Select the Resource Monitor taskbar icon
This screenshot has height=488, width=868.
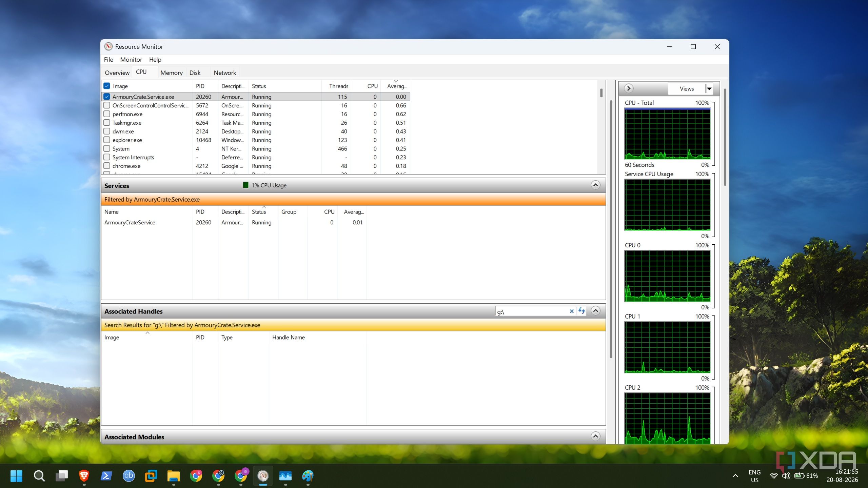coord(263,476)
